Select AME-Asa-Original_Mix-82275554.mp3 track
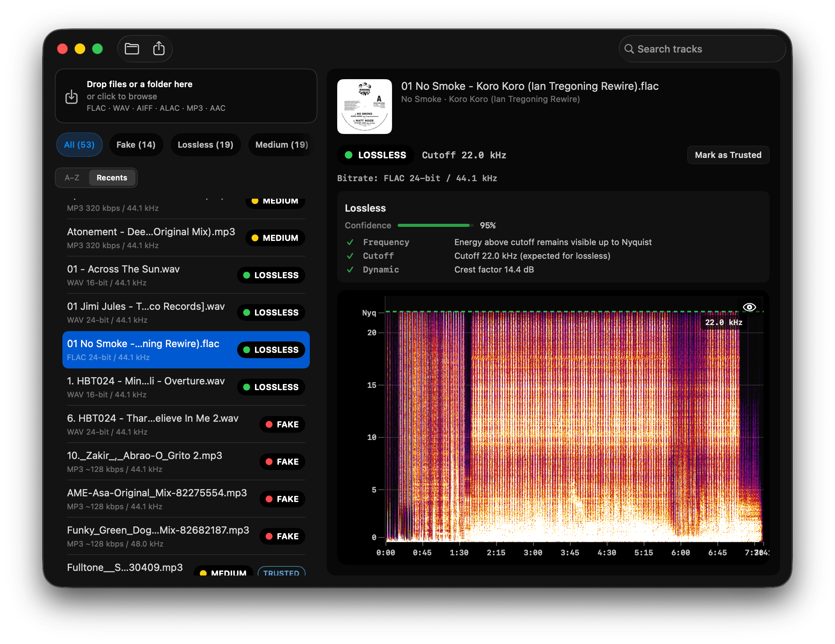The width and height of the screenshot is (835, 644). coord(186,499)
